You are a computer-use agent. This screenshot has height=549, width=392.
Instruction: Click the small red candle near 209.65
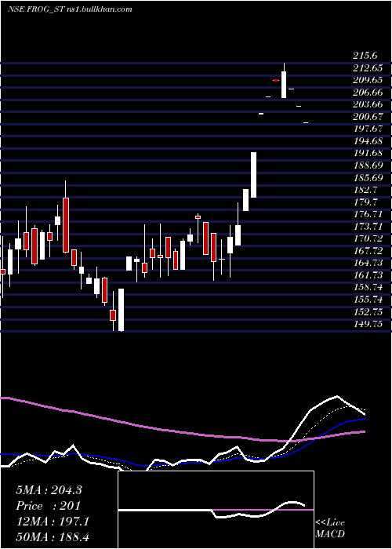tap(276, 81)
